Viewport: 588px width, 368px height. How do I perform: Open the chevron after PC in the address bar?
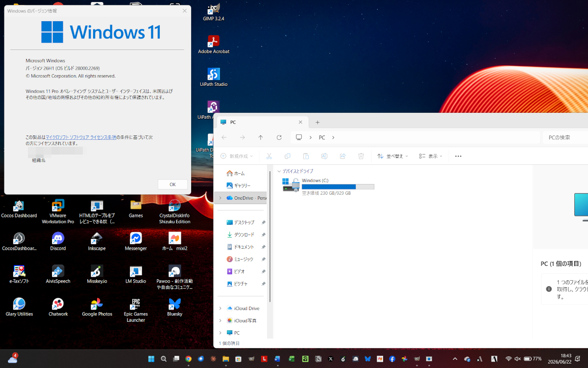click(x=333, y=137)
